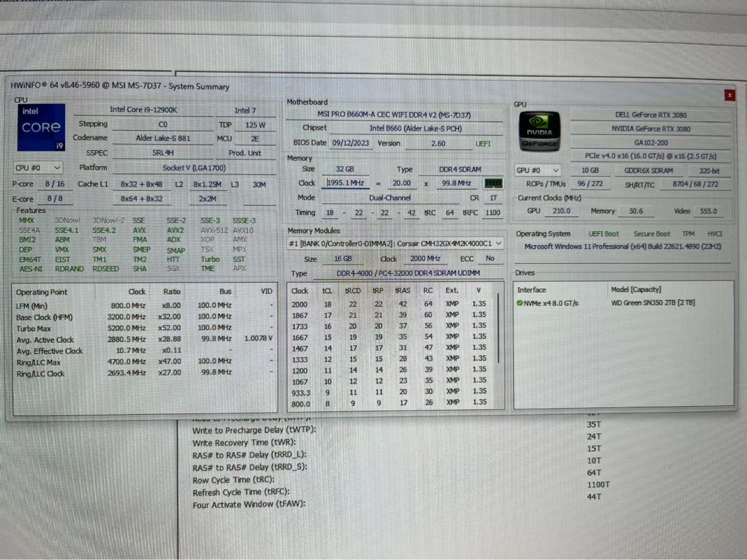Screen dimensions: 747x560
Task: Click the memory chip icon beside 99.8 MHz
Action: coord(493,184)
